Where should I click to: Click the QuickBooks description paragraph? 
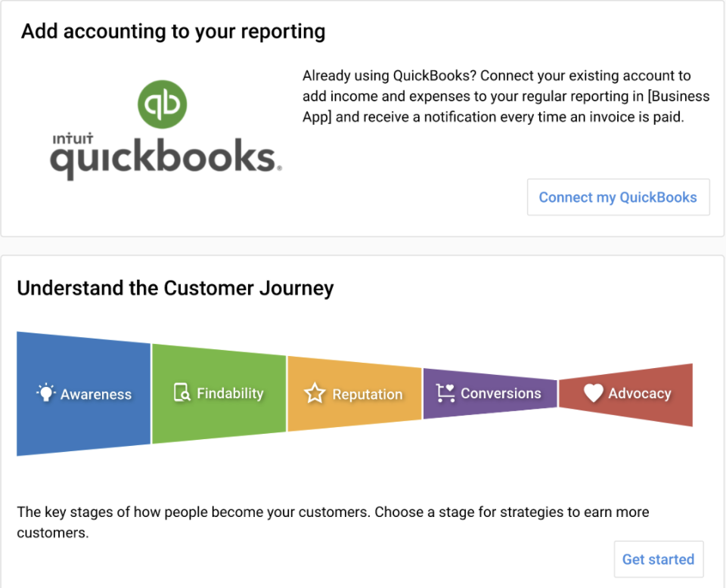(506, 96)
